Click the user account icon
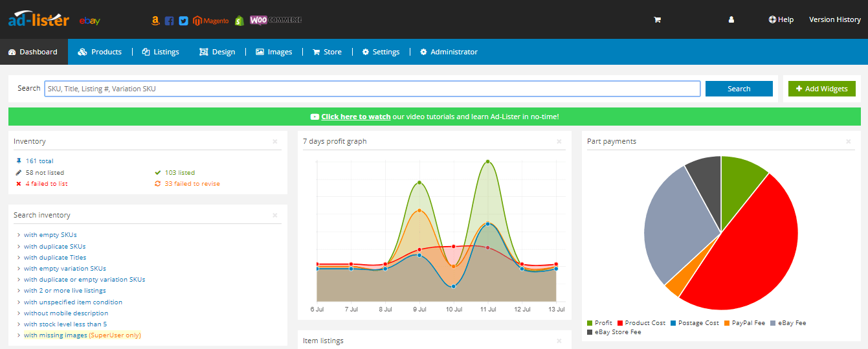 click(731, 20)
